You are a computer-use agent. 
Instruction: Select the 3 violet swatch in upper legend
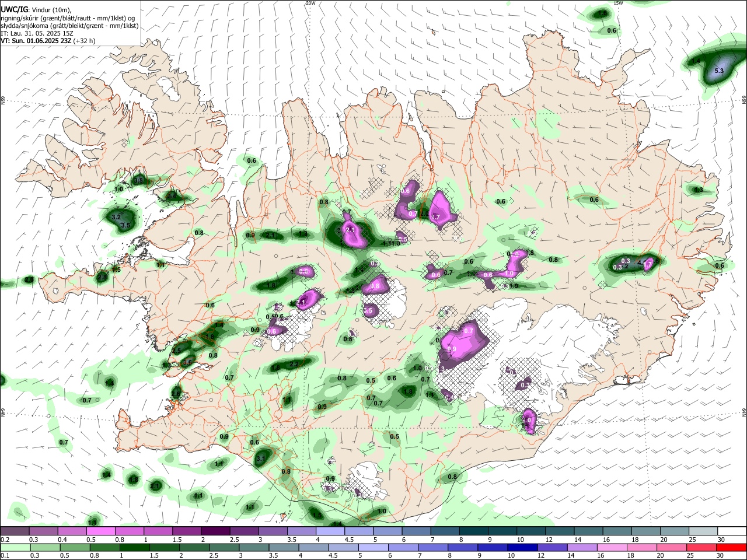272,531
